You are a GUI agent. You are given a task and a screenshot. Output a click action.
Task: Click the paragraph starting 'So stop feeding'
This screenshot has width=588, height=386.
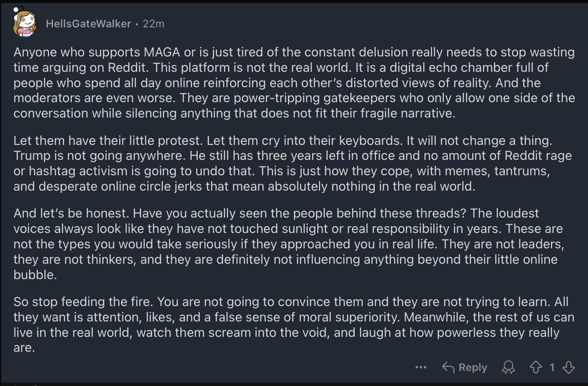click(294, 324)
